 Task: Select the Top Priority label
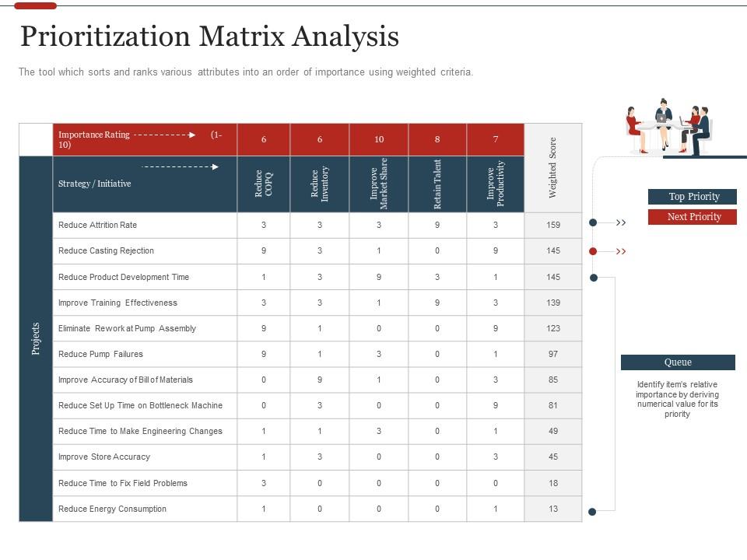pyautogui.click(x=693, y=196)
